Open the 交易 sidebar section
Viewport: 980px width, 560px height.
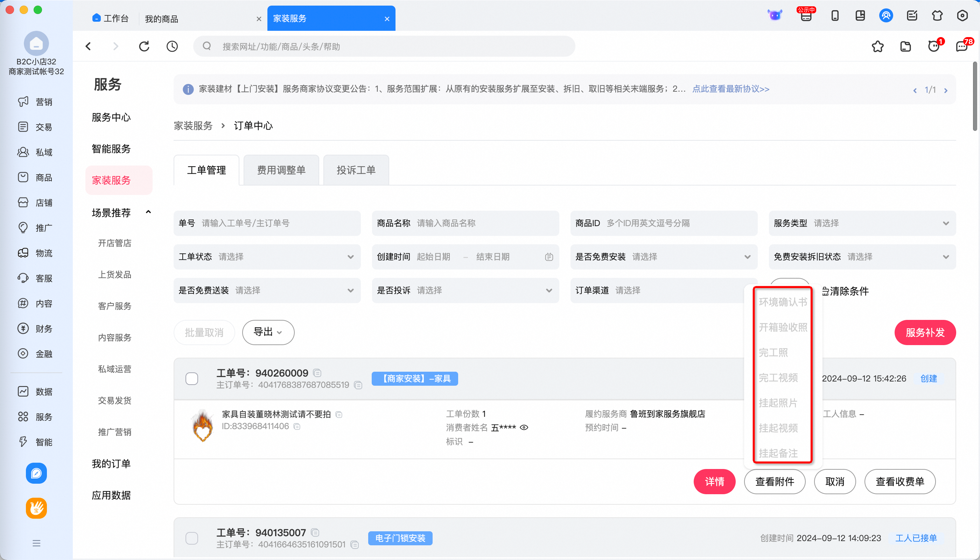pyautogui.click(x=35, y=127)
